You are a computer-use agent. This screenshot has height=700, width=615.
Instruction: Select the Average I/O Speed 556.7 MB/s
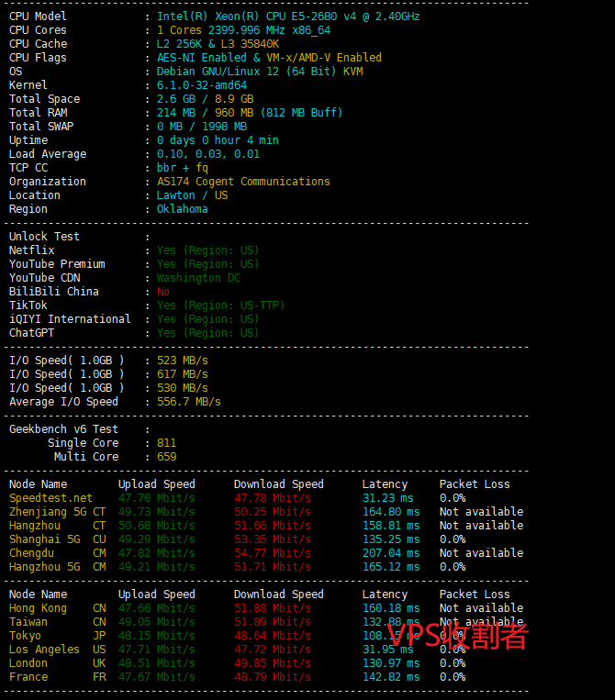pos(188,402)
